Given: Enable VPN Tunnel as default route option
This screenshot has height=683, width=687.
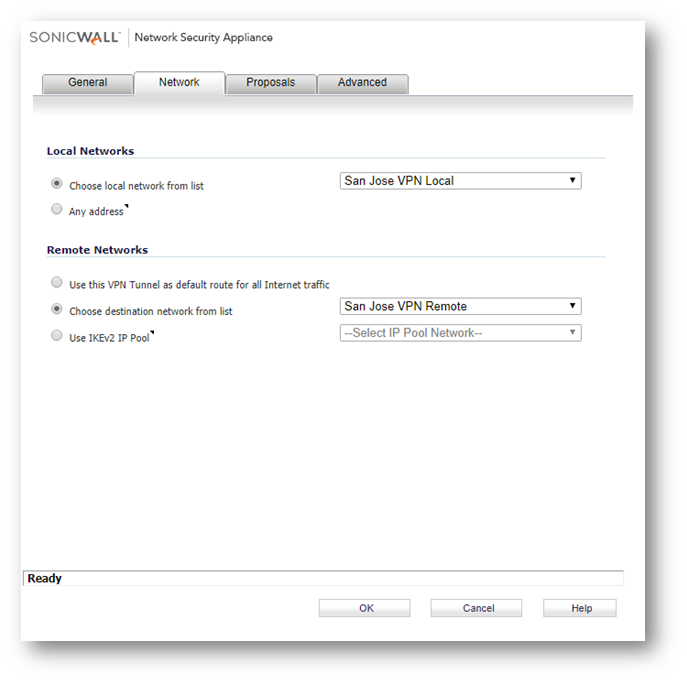Looking at the screenshot, I should pos(57,284).
